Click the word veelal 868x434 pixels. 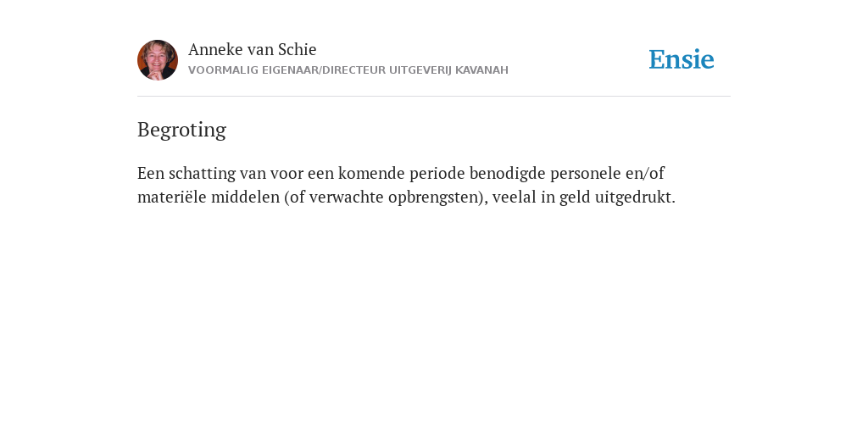tap(515, 197)
